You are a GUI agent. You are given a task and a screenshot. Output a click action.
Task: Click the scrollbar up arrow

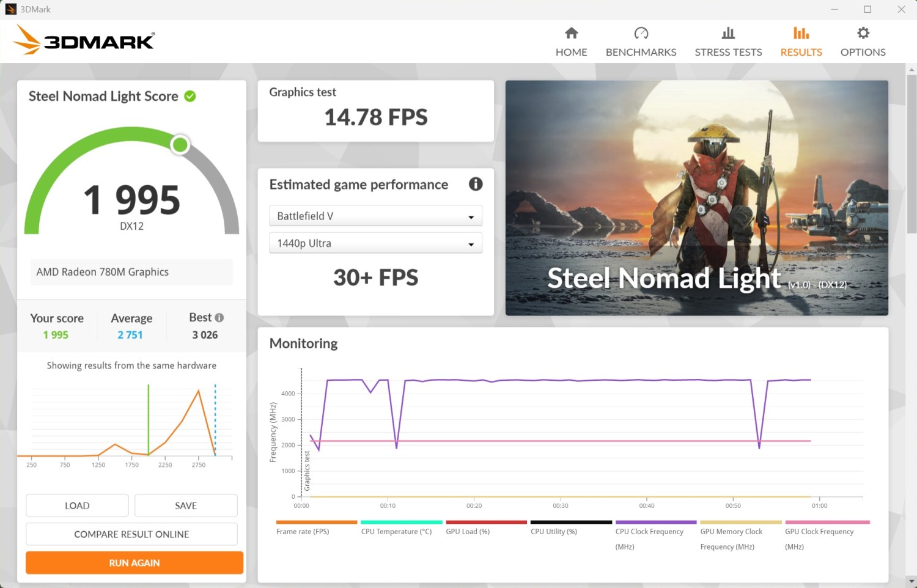[911, 69]
